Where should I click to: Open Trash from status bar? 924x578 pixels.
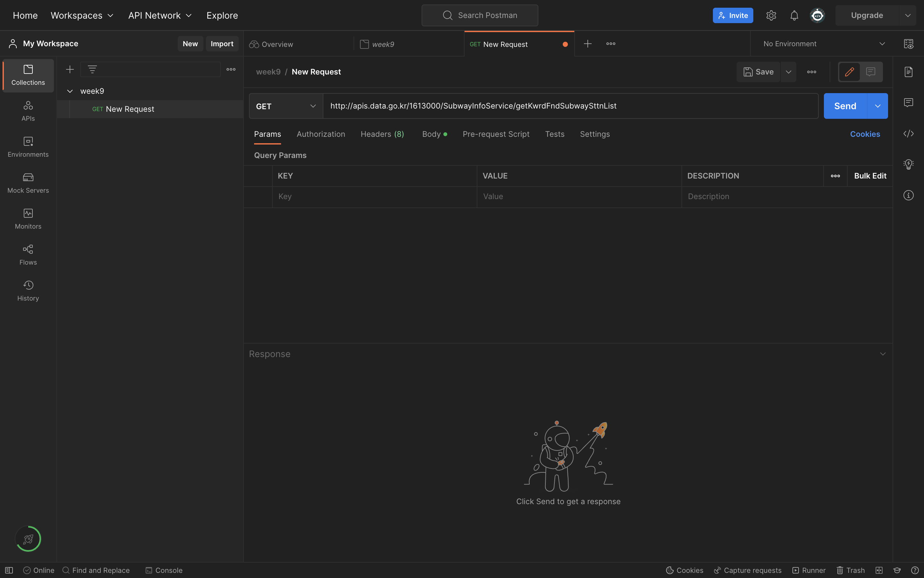851,570
